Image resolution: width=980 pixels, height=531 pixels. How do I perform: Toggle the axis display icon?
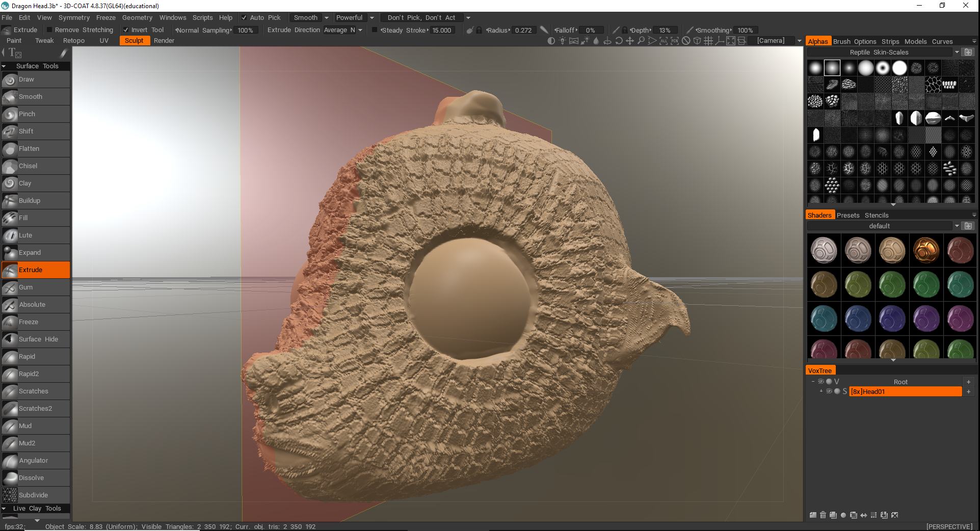[720, 41]
